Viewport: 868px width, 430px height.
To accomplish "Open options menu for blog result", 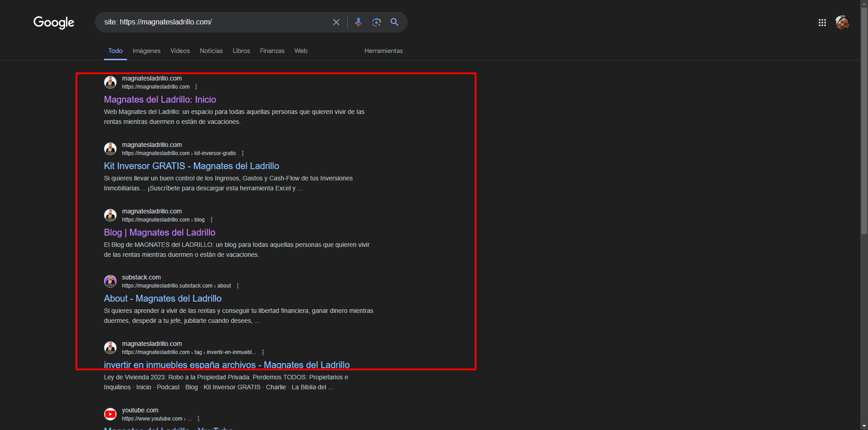I will 212,220.
